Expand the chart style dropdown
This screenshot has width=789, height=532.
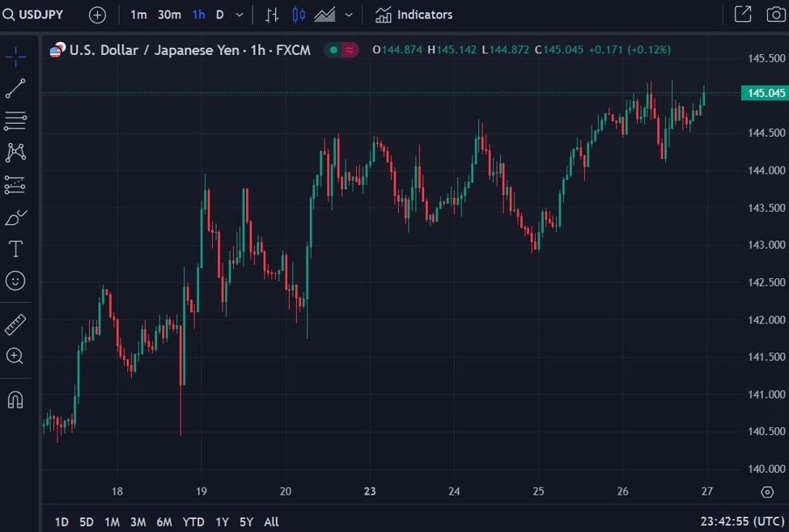[x=348, y=15]
